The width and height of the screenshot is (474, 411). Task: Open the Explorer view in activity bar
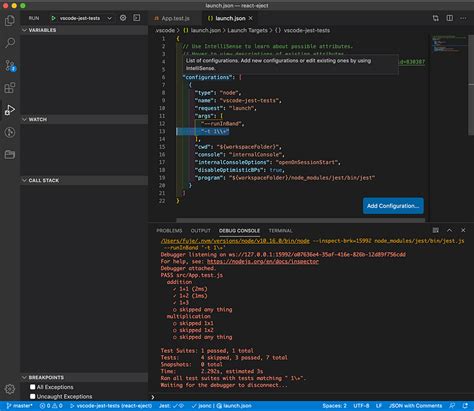pyautogui.click(x=10, y=21)
